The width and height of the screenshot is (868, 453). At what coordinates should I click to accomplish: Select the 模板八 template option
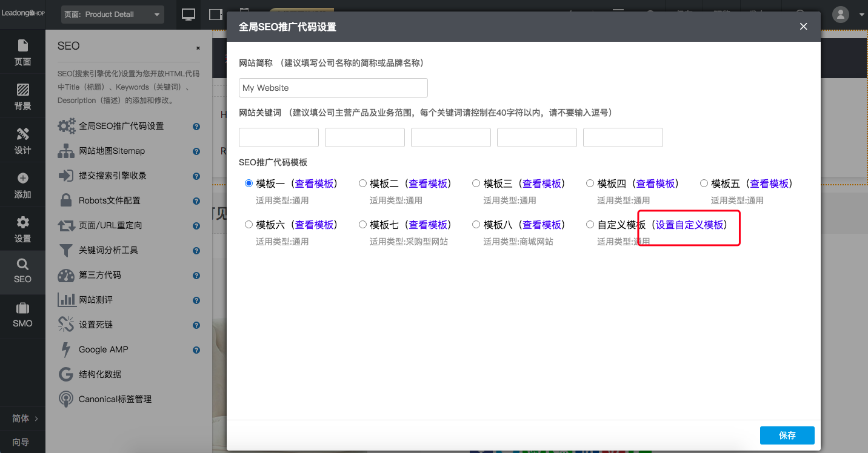point(476,223)
